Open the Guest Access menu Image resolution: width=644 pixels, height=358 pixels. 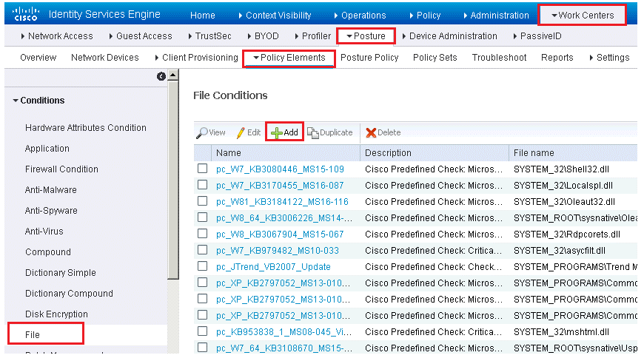click(141, 36)
